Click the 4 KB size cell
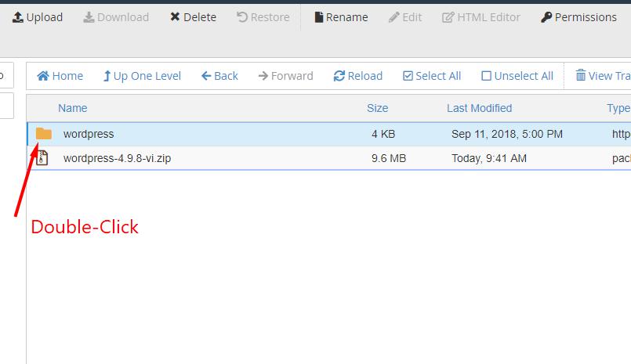 [x=383, y=134]
